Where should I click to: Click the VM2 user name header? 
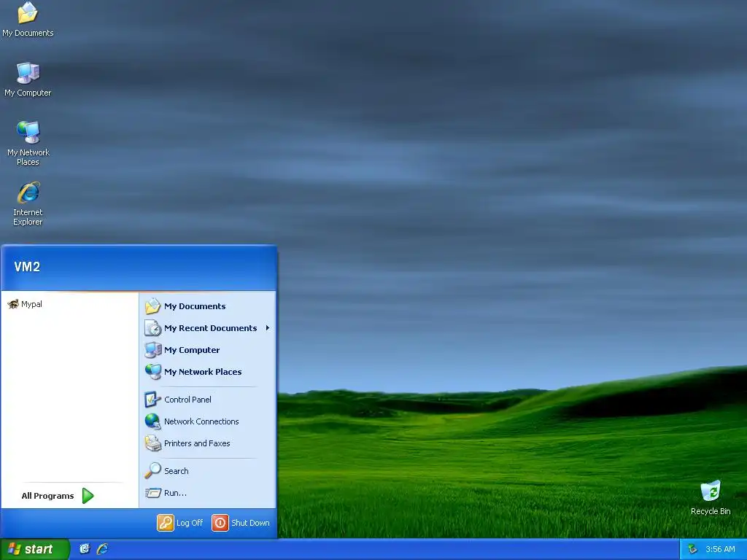tap(27, 267)
